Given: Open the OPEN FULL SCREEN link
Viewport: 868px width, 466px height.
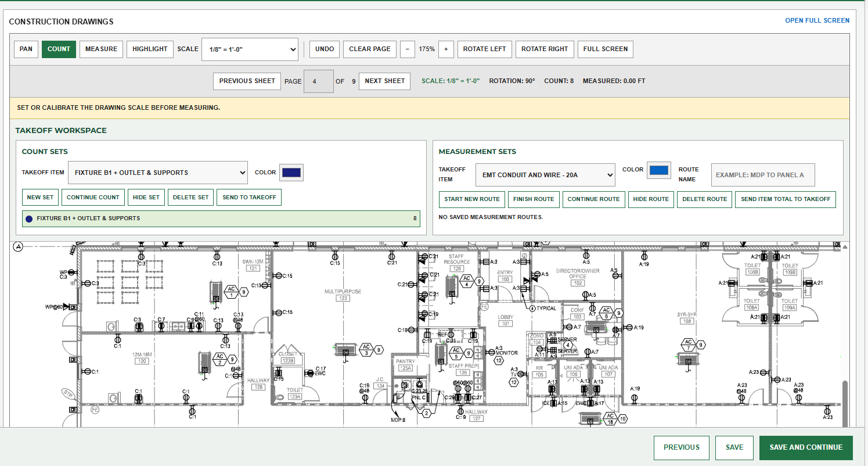Looking at the screenshot, I should pyautogui.click(x=817, y=20).
